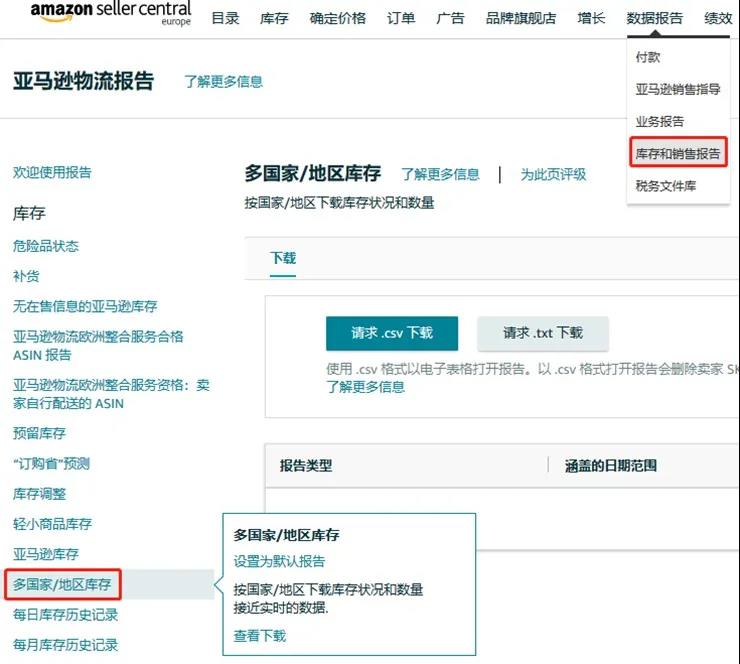The width and height of the screenshot is (740, 664).
Task: Select 业务报告 in the dropdown
Action: pyautogui.click(x=659, y=121)
